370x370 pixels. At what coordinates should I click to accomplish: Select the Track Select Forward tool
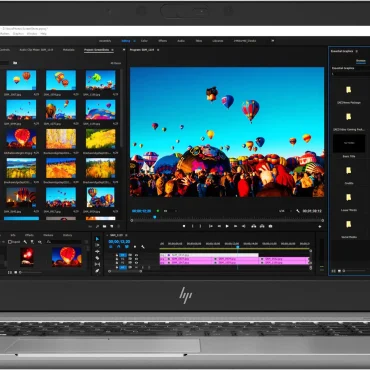[97, 245]
